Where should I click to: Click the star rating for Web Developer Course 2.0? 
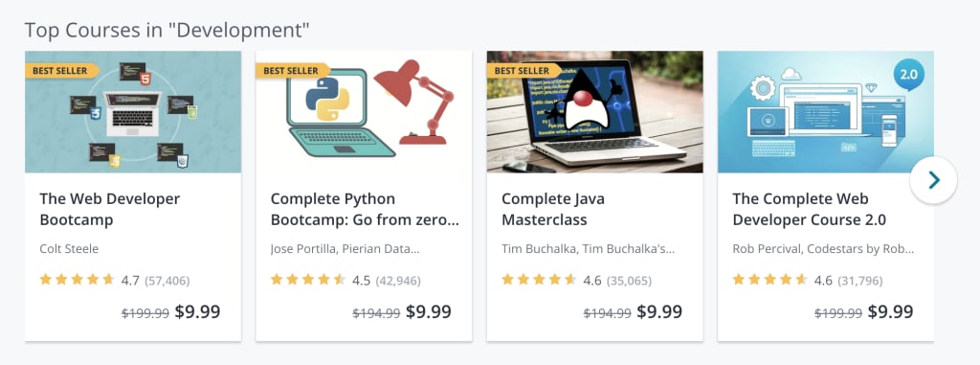[770, 279]
